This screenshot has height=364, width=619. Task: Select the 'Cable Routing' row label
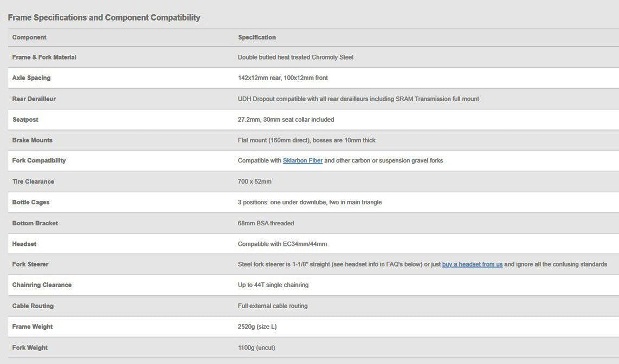[33, 305]
